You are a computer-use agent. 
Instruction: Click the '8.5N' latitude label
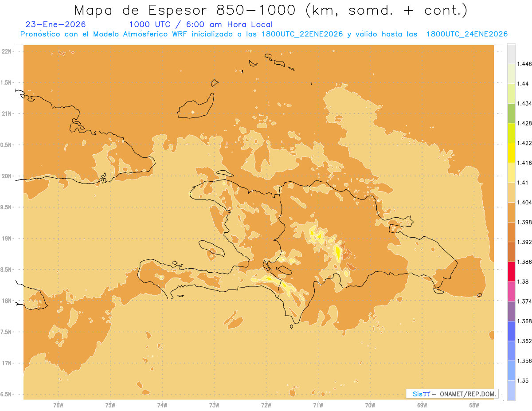click(7, 270)
